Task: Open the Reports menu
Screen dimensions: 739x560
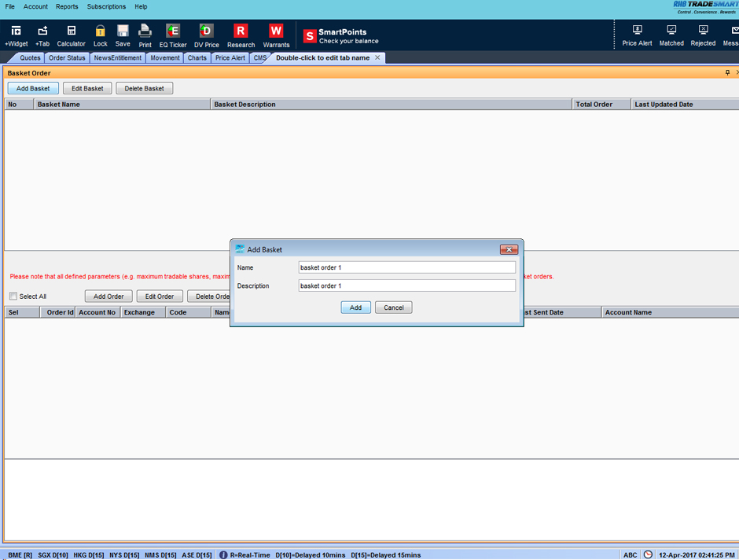Action: 67,6
